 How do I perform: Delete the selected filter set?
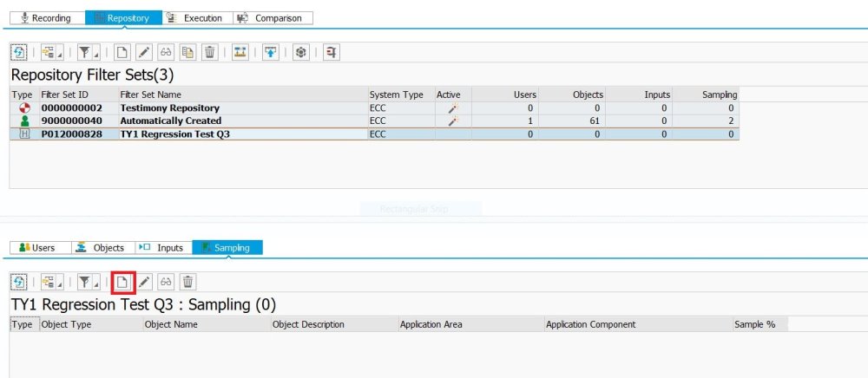tap(210, 53)
